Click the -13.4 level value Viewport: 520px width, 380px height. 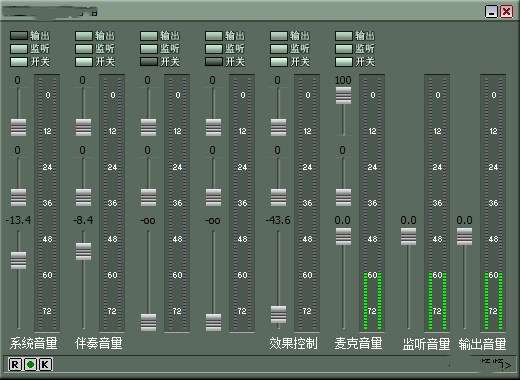18,220
